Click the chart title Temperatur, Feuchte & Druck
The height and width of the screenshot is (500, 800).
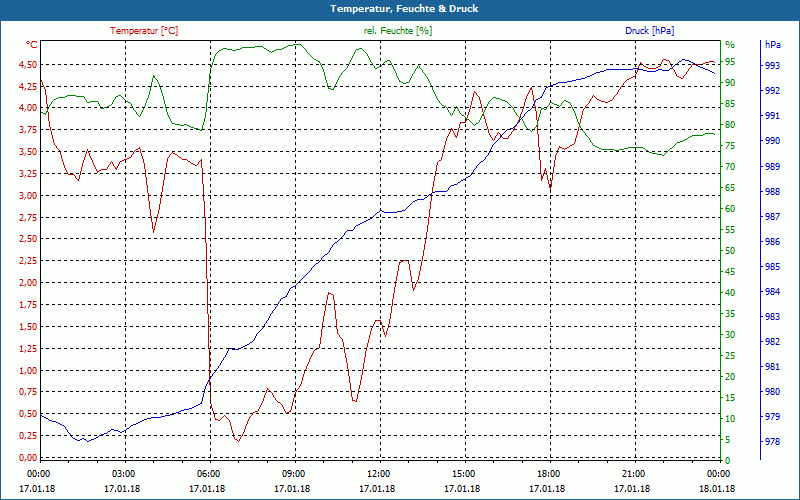(x=404, y=9)
